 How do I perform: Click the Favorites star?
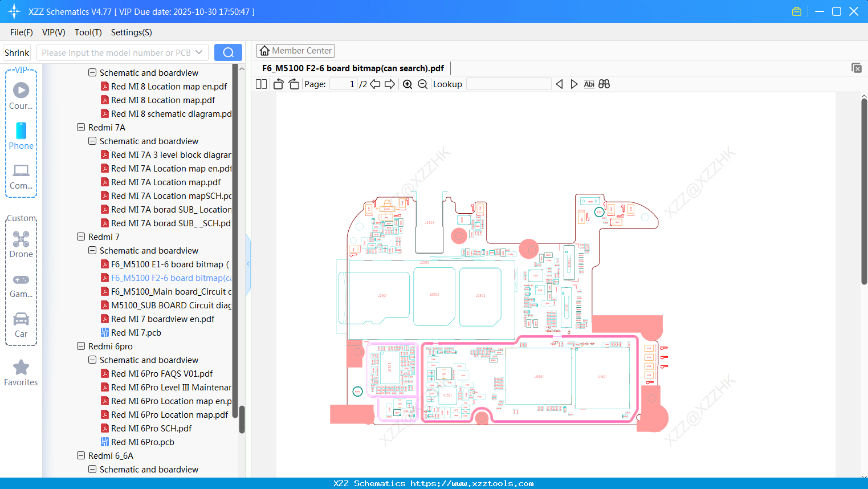tap(21, 368)
